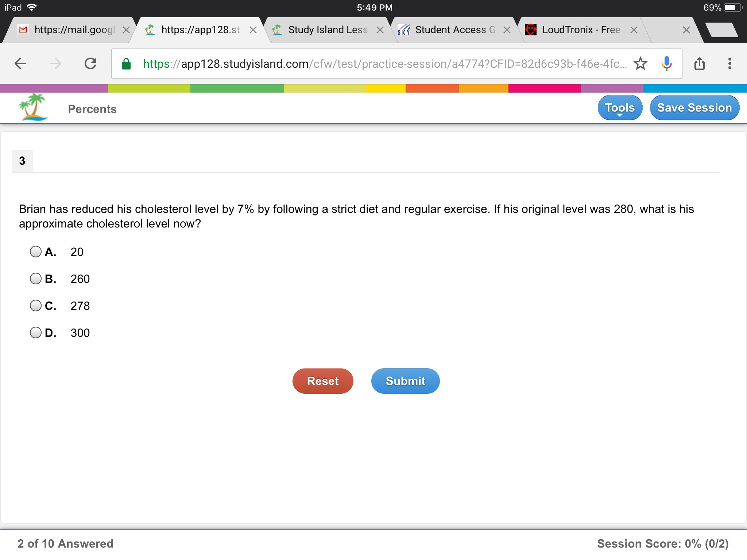Click the Save Session button
The height and width of the screenshot is (560, 747).
(x=694, y=108)
